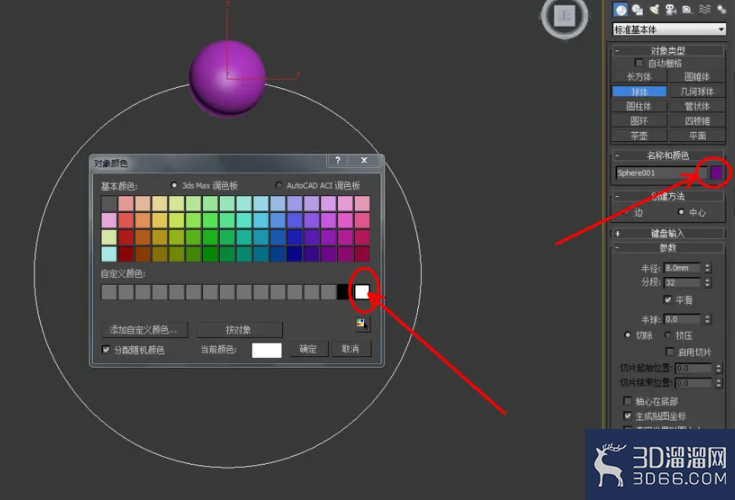Click the 半径 value field 8.0mm
Viewport: 735px width, 500px height.
pos(682,268)
